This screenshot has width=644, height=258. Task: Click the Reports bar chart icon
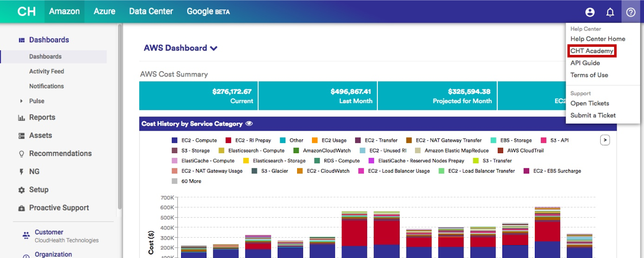pos(22,118)
